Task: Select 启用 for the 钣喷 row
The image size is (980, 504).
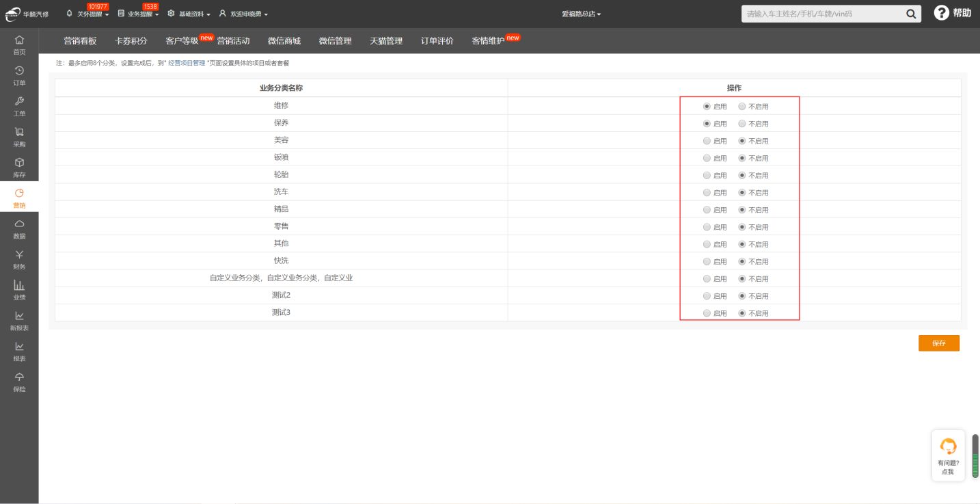Action: (707, 158)
